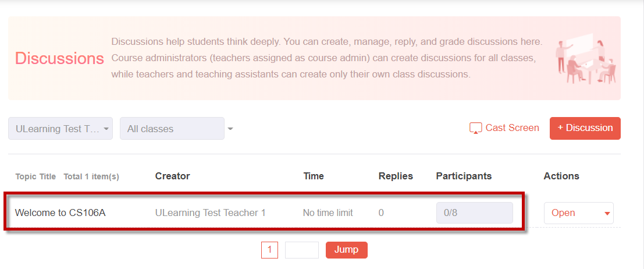Click the Cast Screen monitor icon
The width and height of the screenshot is (644, 269).
pyautogui.click(x=475, y=128)
